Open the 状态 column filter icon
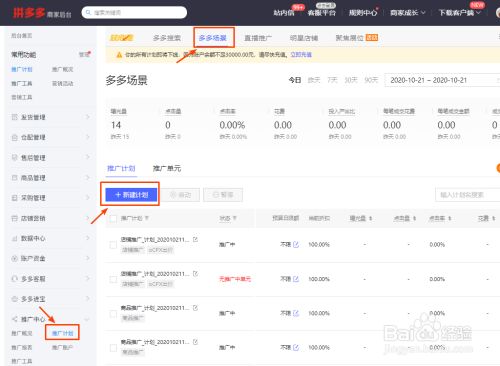Screen dimensions: 500x366 [x=235, y=218]
